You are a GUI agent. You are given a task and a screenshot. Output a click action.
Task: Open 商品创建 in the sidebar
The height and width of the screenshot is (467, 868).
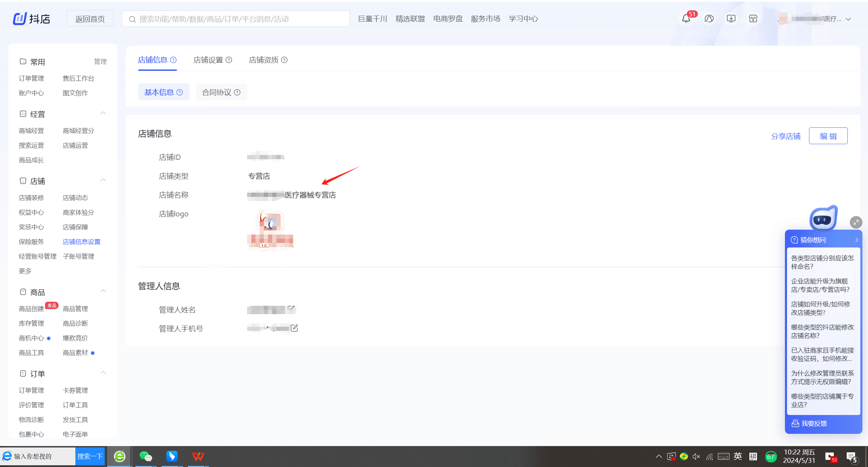31,309
